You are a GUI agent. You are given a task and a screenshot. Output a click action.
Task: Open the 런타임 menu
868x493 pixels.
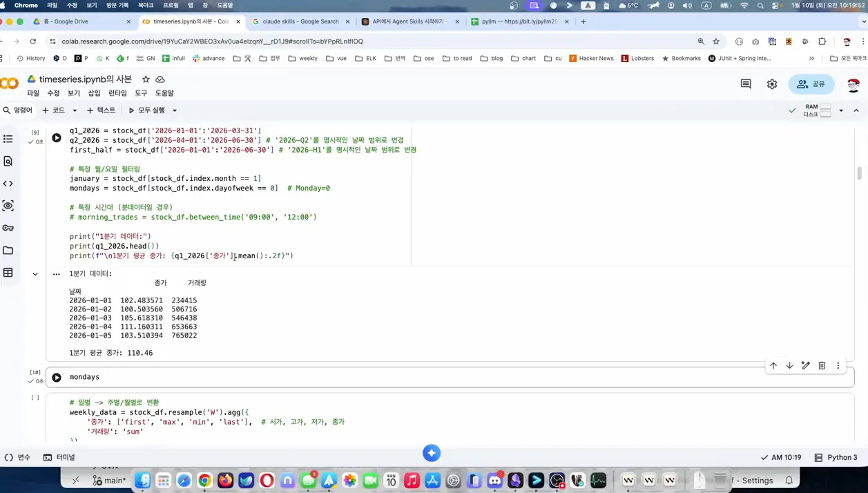point(117,93)
